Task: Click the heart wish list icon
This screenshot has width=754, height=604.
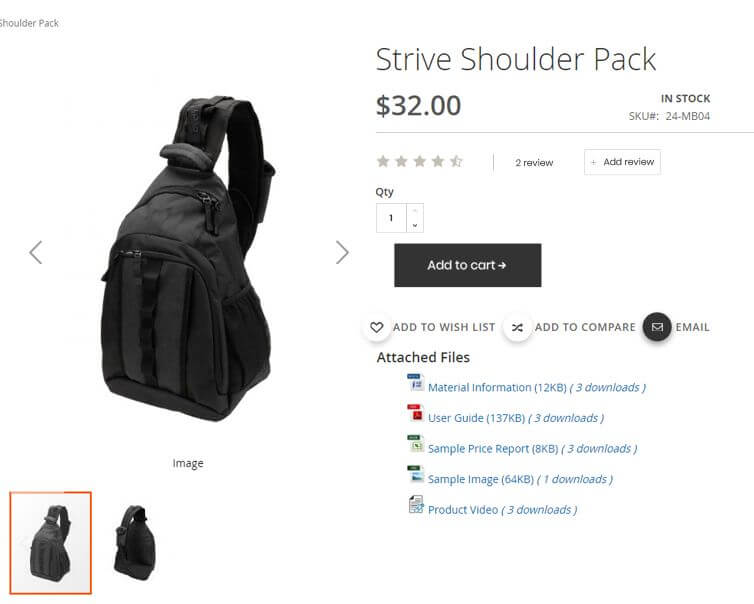Action: pos(377,327)
